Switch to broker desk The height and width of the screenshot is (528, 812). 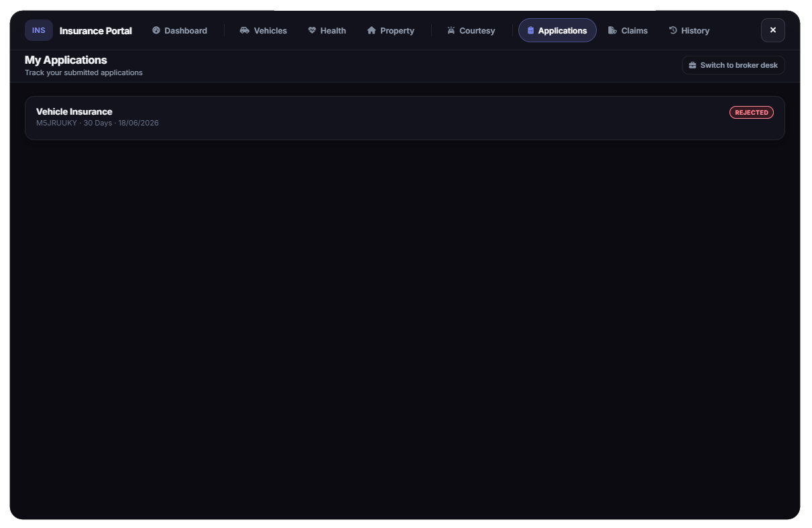pyautogui.click(x=734, y=65)
